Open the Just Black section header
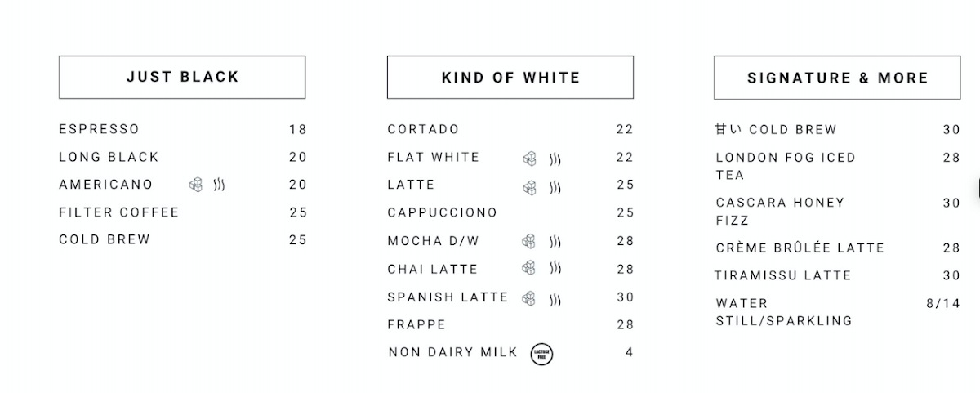The height and width of the screenshot is (393, 980). pyautogui.click(x=182, y=77)
